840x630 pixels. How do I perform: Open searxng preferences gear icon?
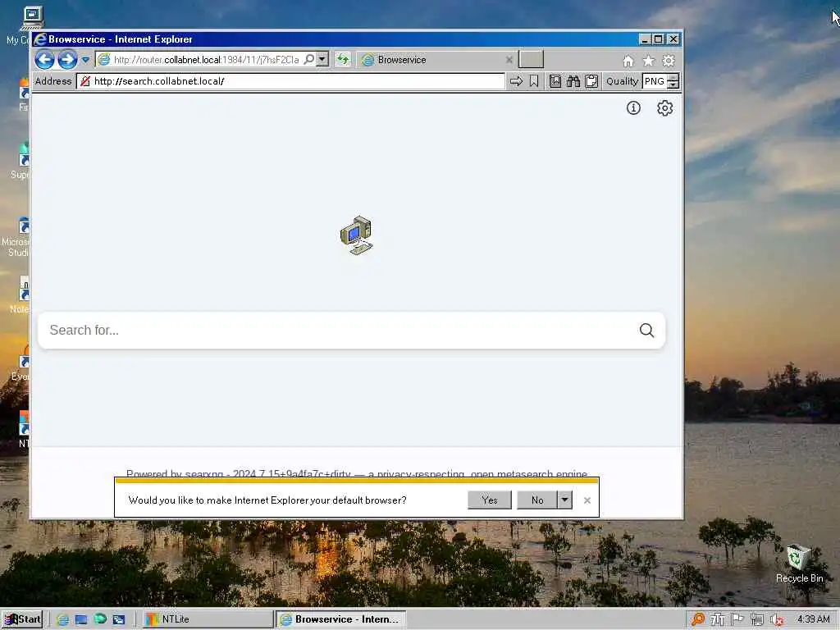664,108
